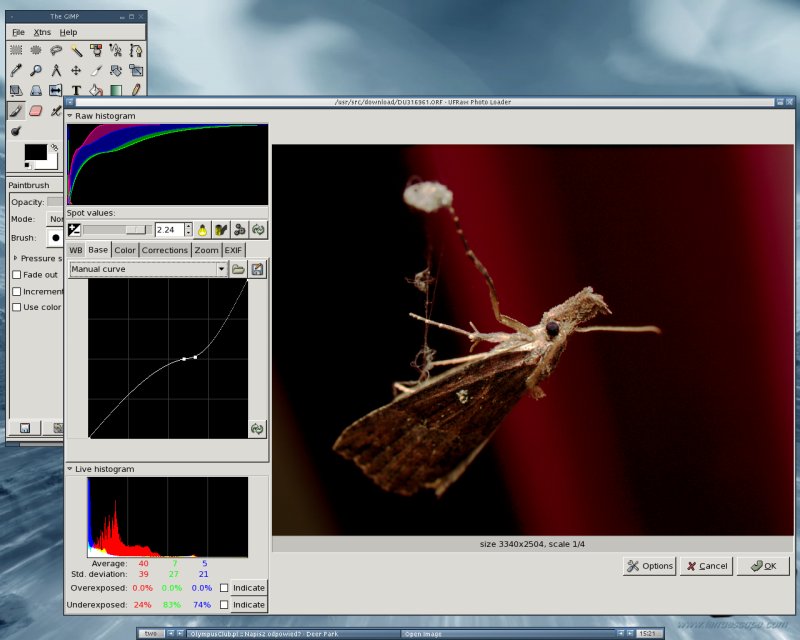Load a curve using the folder icon
The width and height of the screenshot is (800, 640).
[x=239, y=269]
